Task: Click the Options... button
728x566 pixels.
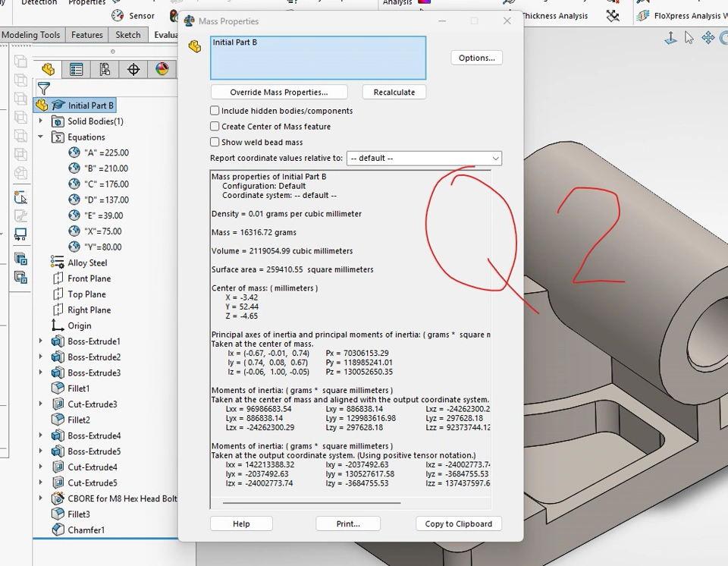Action: coord(476,58)
